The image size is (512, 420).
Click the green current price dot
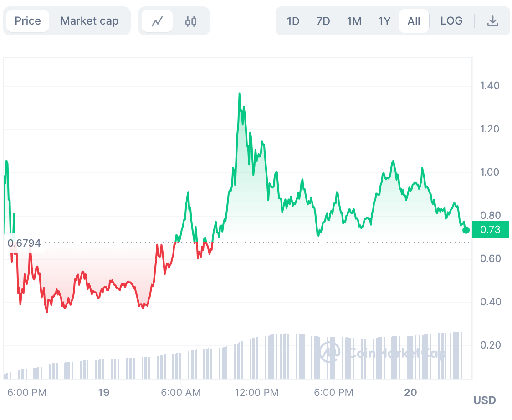[466, 230]
